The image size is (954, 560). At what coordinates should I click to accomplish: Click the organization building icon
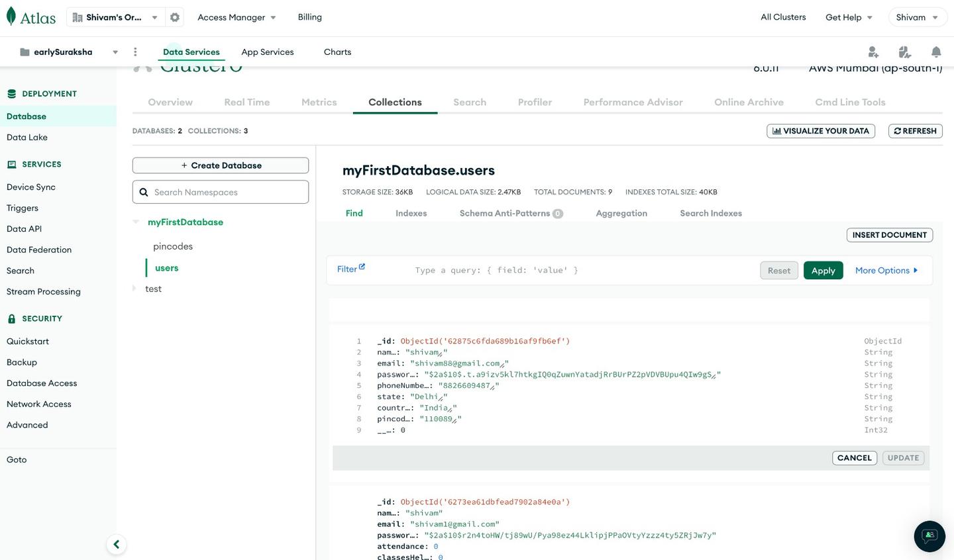[x=78, y=18]
